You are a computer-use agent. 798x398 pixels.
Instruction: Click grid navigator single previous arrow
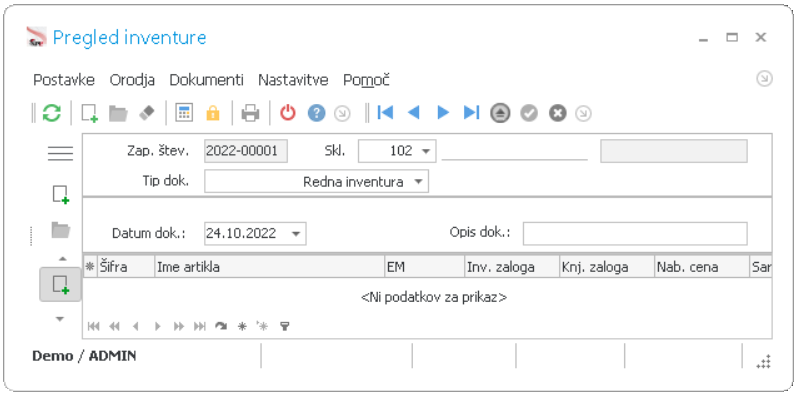click(135, 326)
